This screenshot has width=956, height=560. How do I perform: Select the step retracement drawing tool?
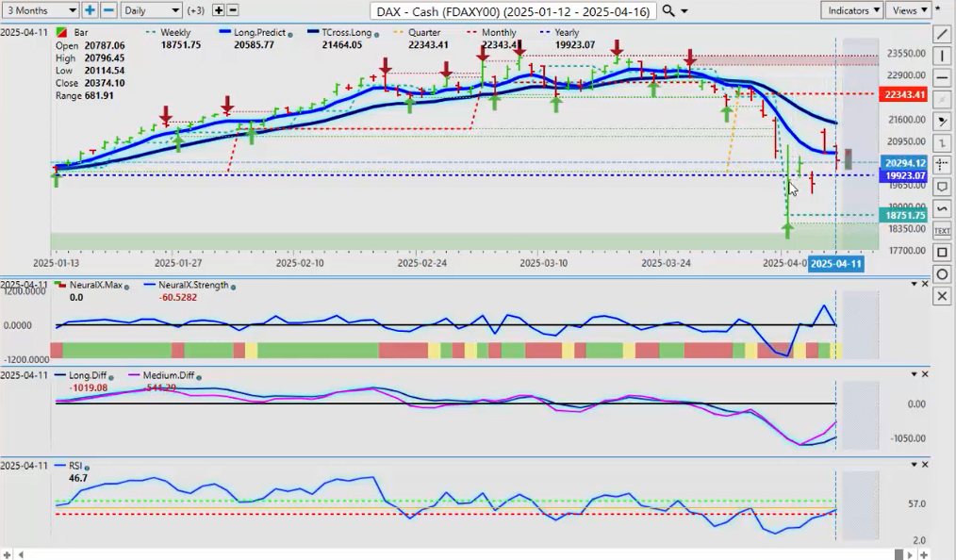point(942,143)
